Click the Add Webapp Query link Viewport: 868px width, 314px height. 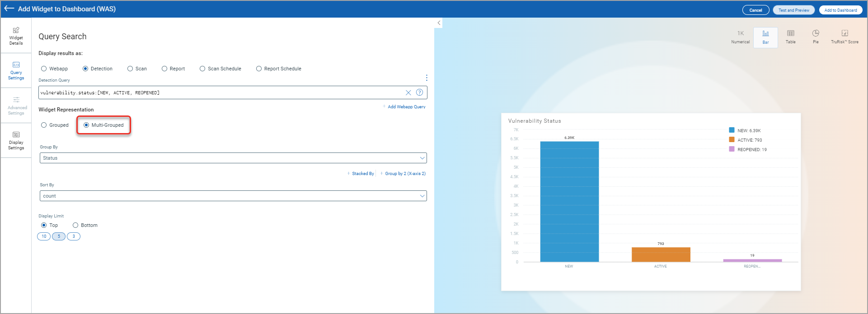pyautogui.click(x=406, y=107)
